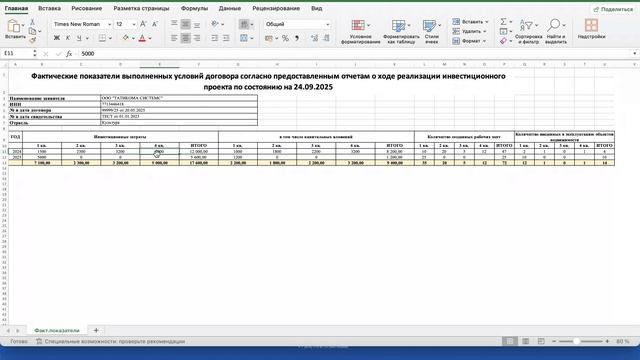640x360 pixels.
Task: Switch to Page Break Preview in status bar
Action: coord(541,341)
